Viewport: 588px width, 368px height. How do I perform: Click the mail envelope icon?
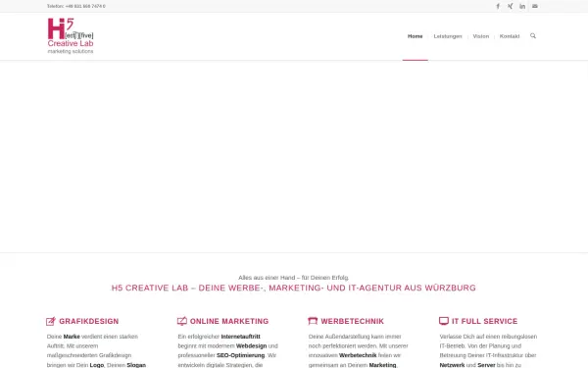[x=535, y=6]
